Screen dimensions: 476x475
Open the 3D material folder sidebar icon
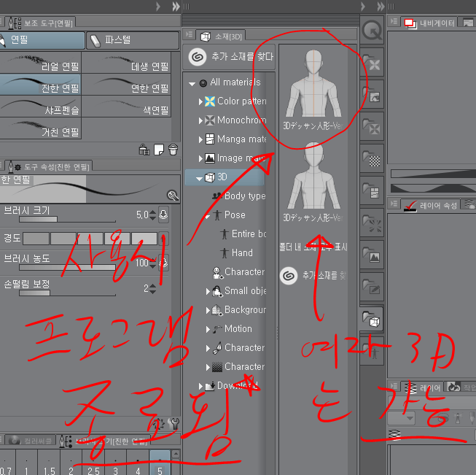(x=372, y=318)
